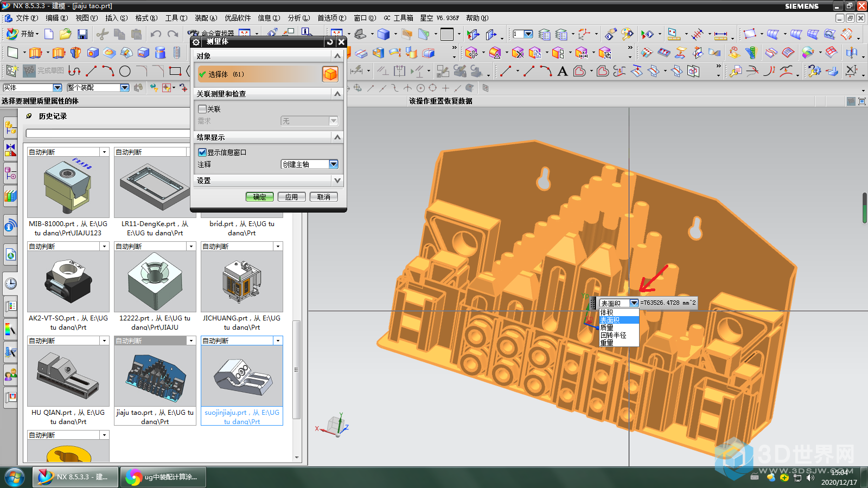
Task: Open the 分析(L) menu
Action: click(299, 18)
